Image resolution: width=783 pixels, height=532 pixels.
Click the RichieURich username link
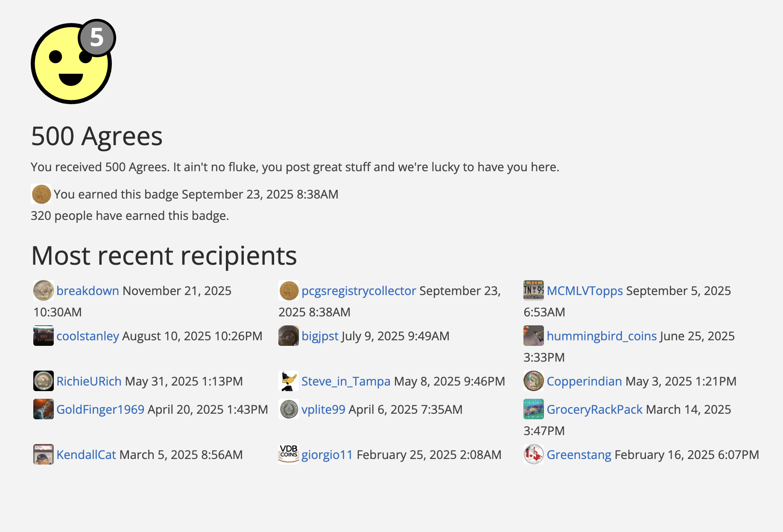pyautogui.click(x=89, y=381)
